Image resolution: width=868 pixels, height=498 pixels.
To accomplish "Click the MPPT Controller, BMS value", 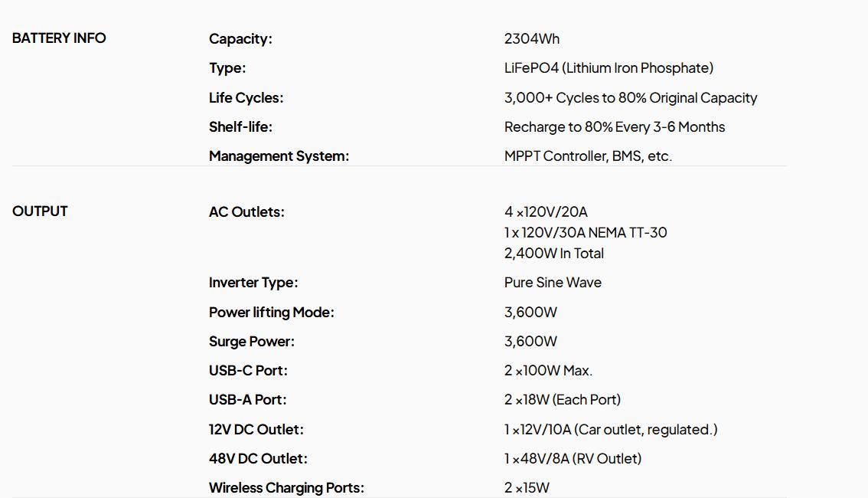I will point(588,156).
